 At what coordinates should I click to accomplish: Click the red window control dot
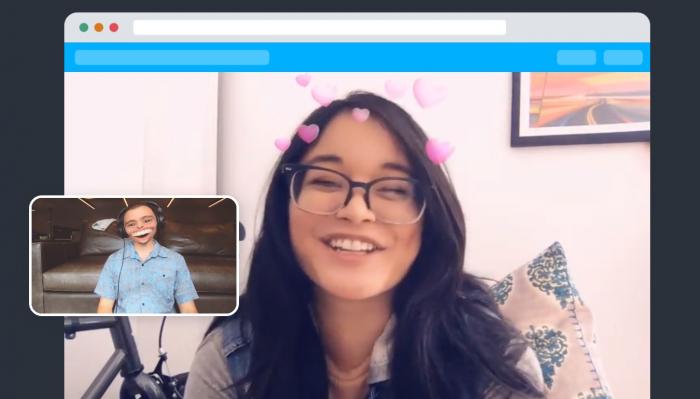click(x=114, y=27)
